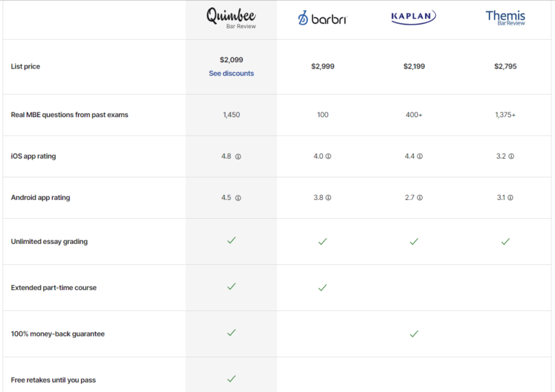Click the info icon next to Barbri's 4.0 iOS rating
This screenshot has height=392, width=555.
[329, 156]
